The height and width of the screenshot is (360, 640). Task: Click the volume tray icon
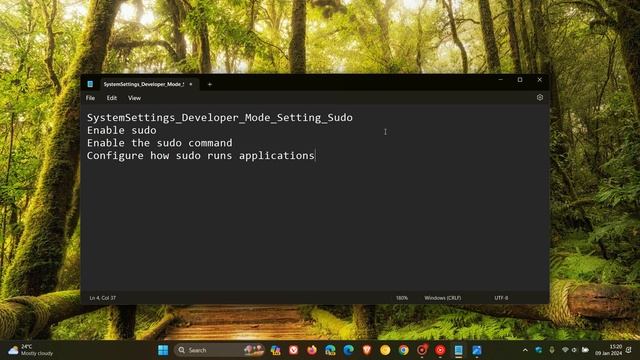click(x=575, y=350)
